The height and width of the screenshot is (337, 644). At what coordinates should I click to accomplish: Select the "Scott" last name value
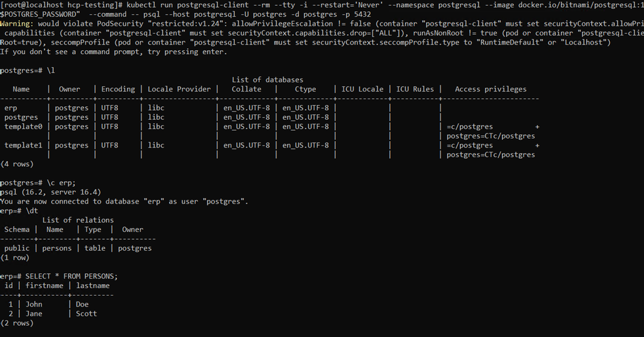(x=86, y=314)
